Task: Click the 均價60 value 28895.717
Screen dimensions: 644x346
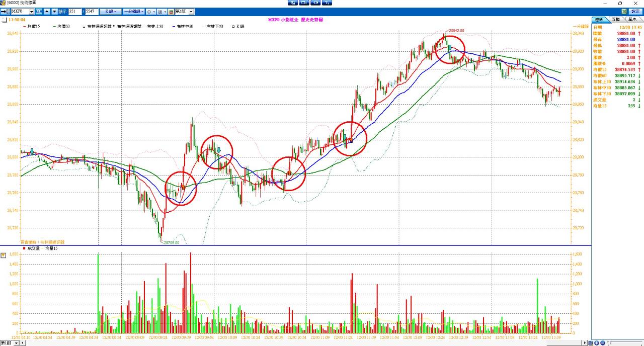Action: pyautogui.click(x=625, y=75)
